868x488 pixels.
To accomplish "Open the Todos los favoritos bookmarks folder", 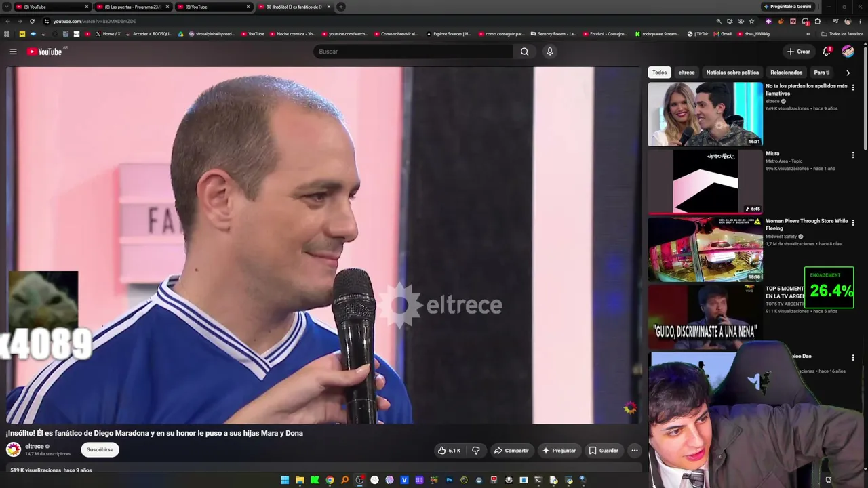I will [x=842, y=34].
